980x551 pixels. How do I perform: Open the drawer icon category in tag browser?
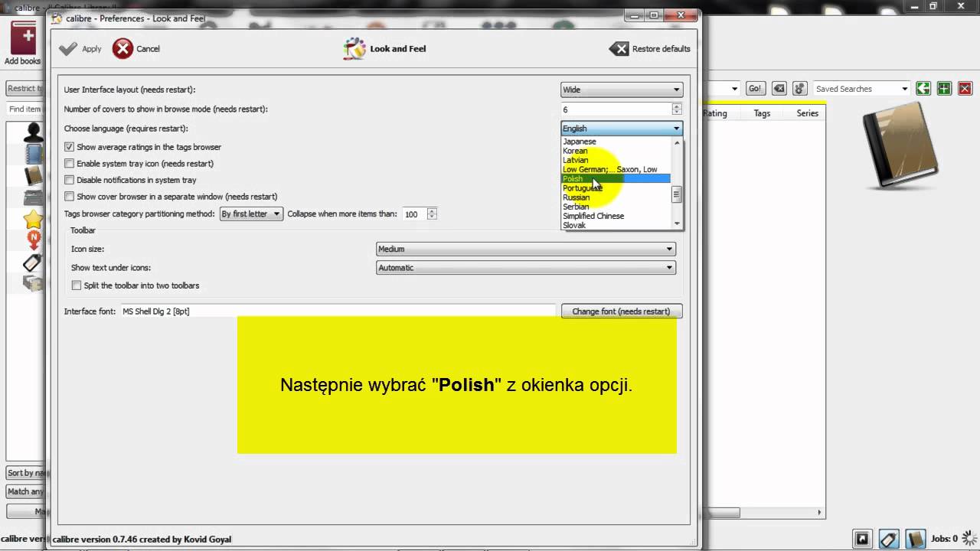33,283
